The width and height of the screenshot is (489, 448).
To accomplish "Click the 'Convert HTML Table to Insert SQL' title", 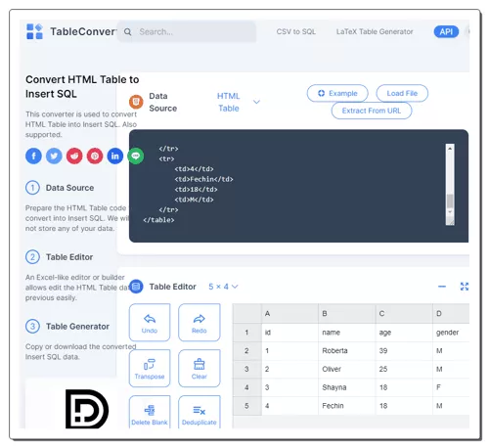I will (x=82, y=87).
